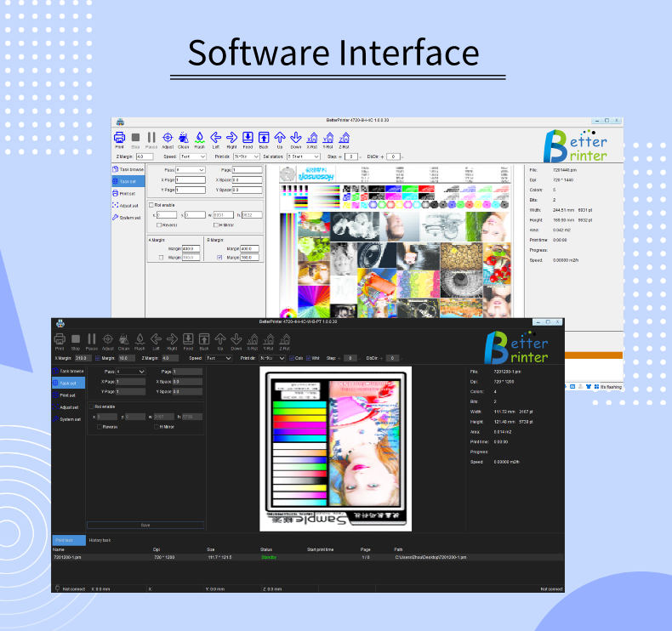Open System set in the dark window sidebar
672x631 pixels.
click(x=70, y=419)
